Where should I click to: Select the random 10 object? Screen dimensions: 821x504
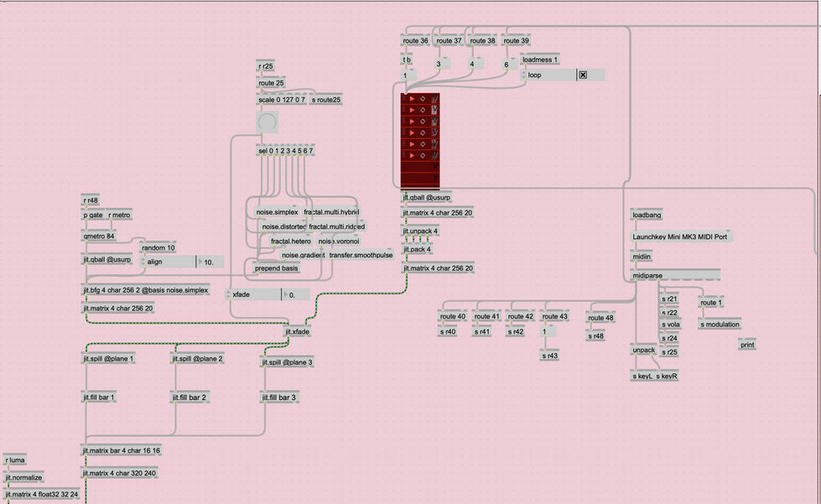click(x=158, y=247)
